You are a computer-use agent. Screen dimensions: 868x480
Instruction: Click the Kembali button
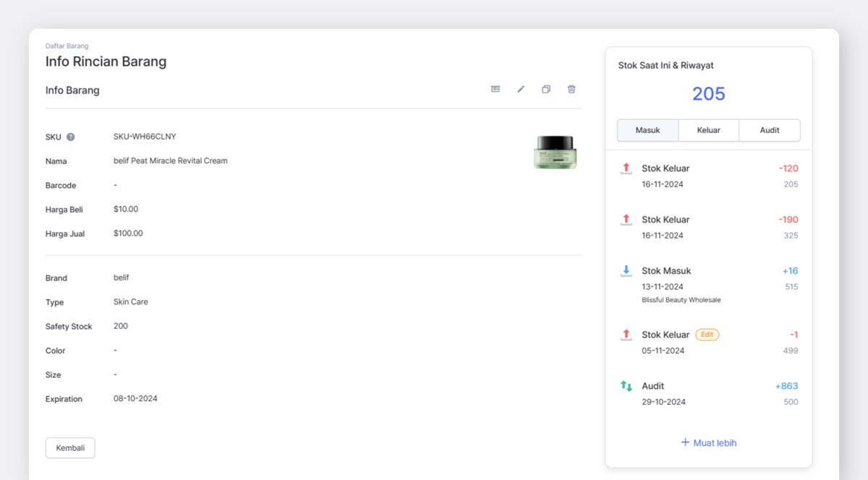coord(70,447)
